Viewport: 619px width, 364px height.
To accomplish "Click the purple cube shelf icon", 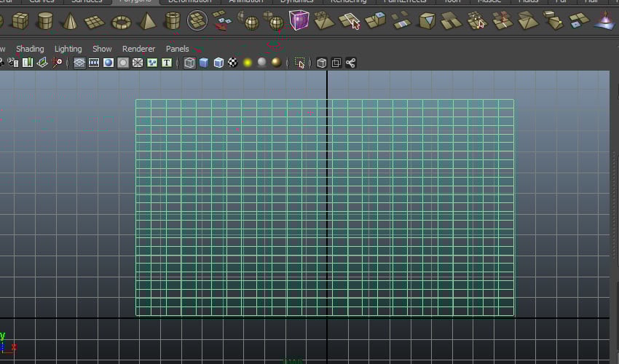I will point(298,21).
